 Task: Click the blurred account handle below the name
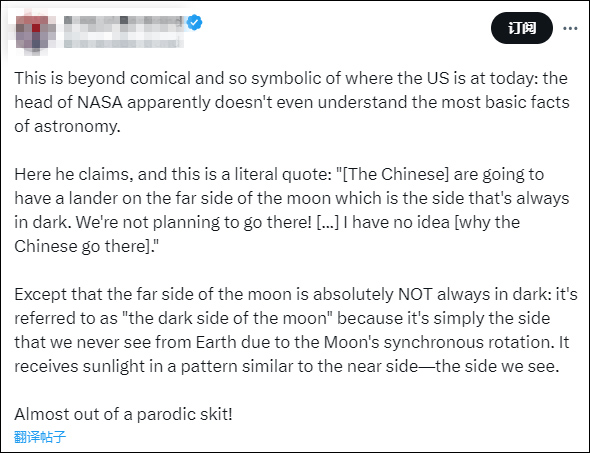[124, 40]
